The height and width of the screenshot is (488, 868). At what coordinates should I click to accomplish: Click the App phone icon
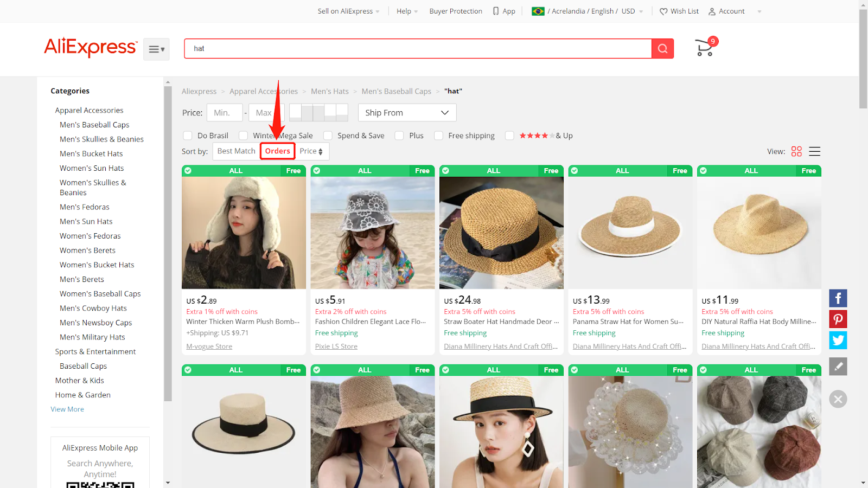(x=496, y=11)
